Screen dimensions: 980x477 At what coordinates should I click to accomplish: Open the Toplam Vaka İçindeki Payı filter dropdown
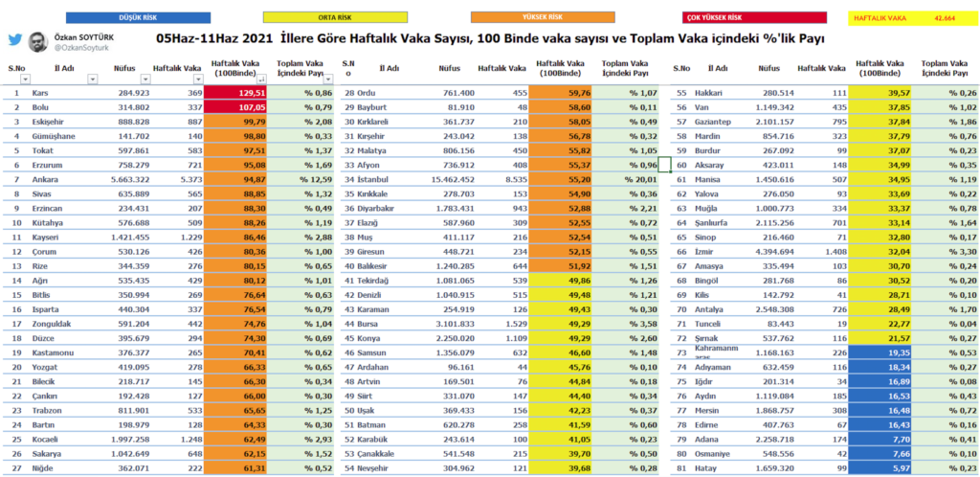pyautogui.click(x=329, y=79)
